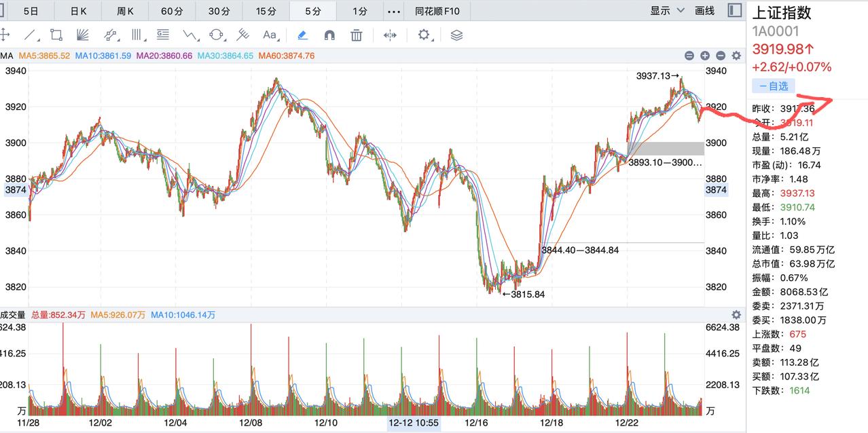The width and height of the screenshot is (868, 433).
Task: Click the 换手 1.10% row
Action: [x=778, y=221]
